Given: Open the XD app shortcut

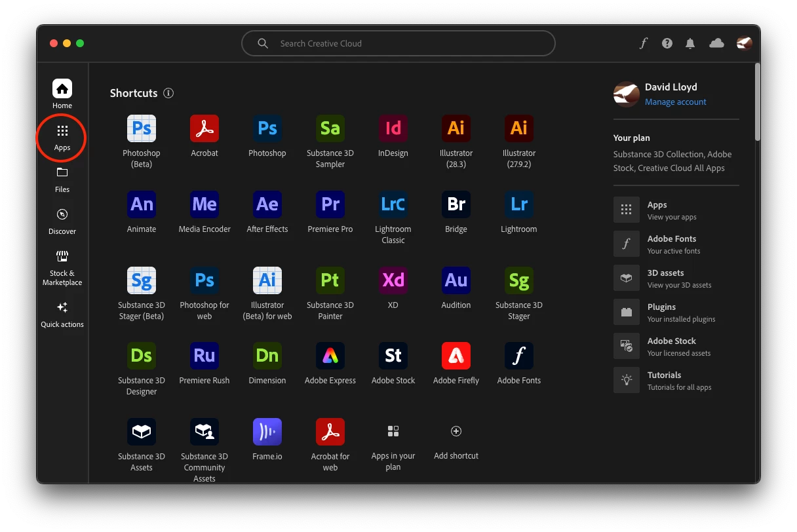Looking at the screenshot, I should (x=393, y=280).
